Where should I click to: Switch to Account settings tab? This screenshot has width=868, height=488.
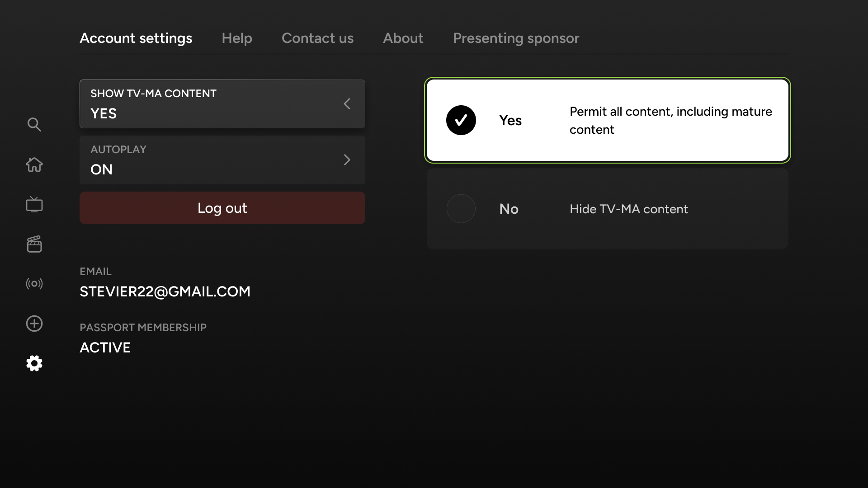[x=136, y=38]
